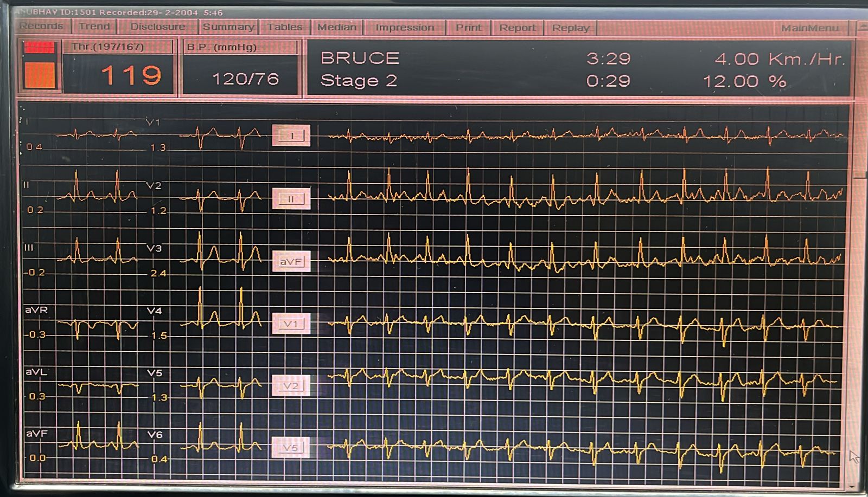Open the Summary screen
The width and height of the screenshot is (868, 497).
coord(228,27)
